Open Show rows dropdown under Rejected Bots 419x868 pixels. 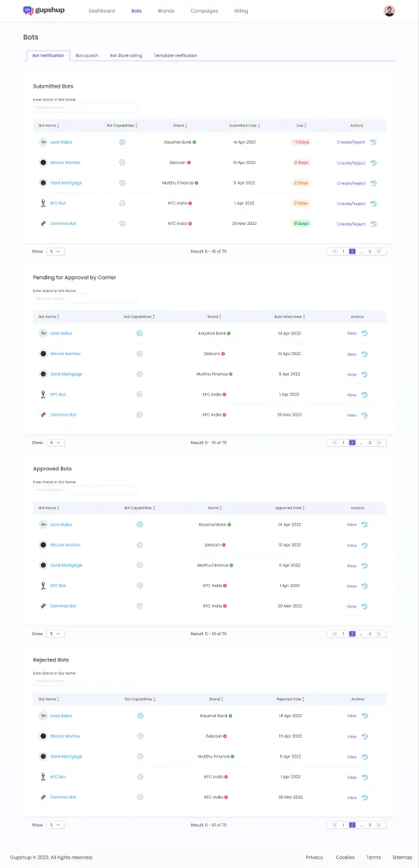(x=55, y=825)
